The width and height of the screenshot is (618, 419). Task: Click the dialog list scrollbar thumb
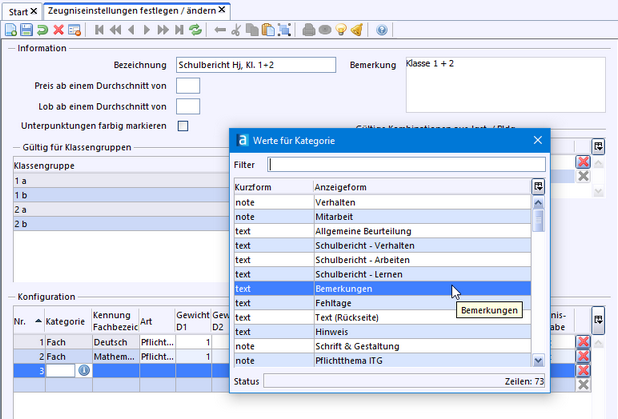538,221
